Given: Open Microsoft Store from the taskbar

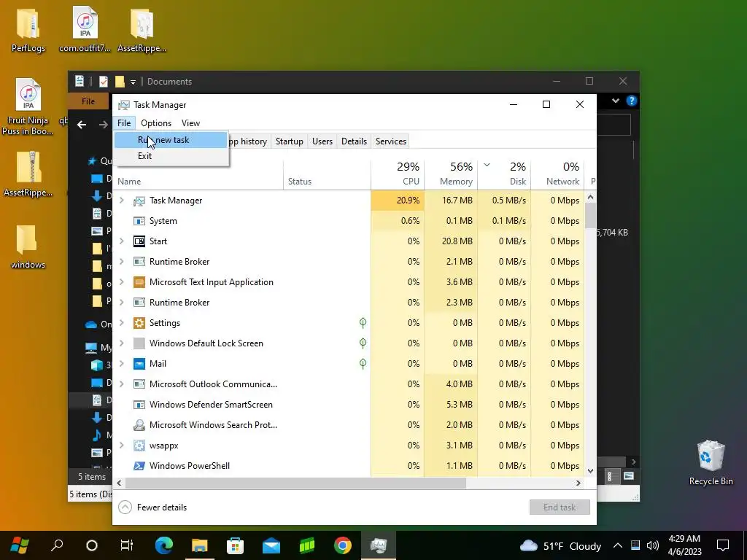Looking at the screenshot, I should [x=236, y=545].
